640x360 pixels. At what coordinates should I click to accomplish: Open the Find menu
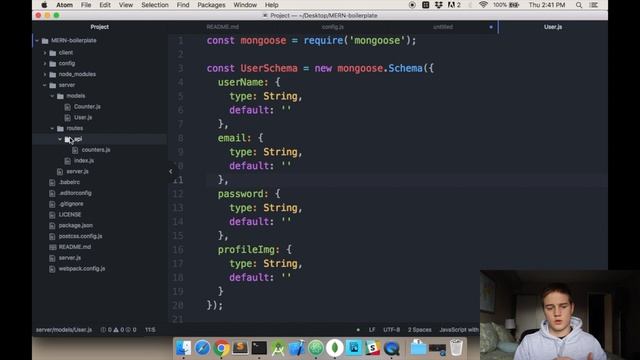point(183,5)
